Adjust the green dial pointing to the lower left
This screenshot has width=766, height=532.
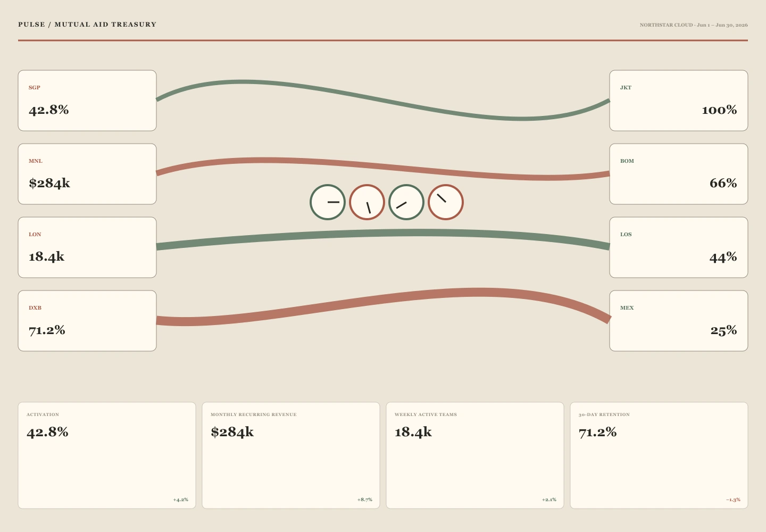point(406,202)
